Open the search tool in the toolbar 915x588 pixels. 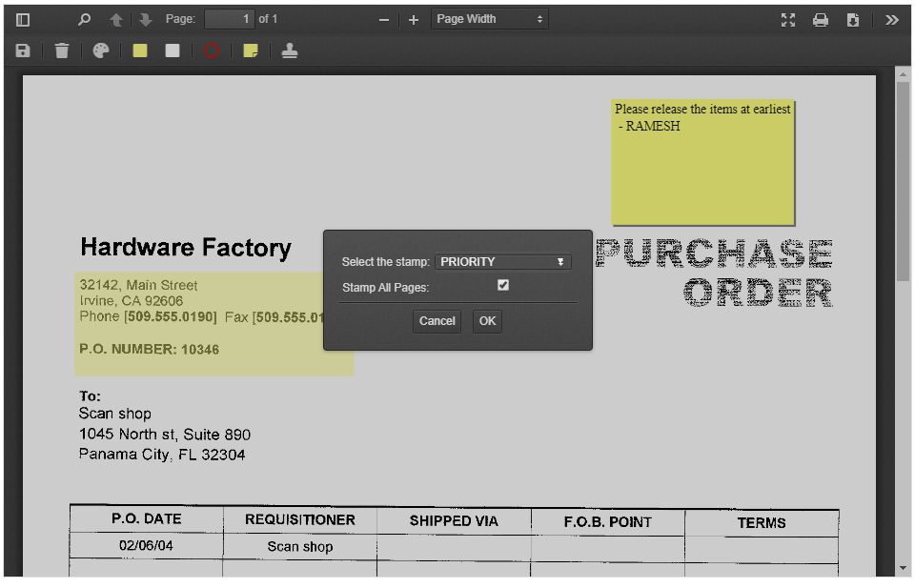click(x=84, y=18)
